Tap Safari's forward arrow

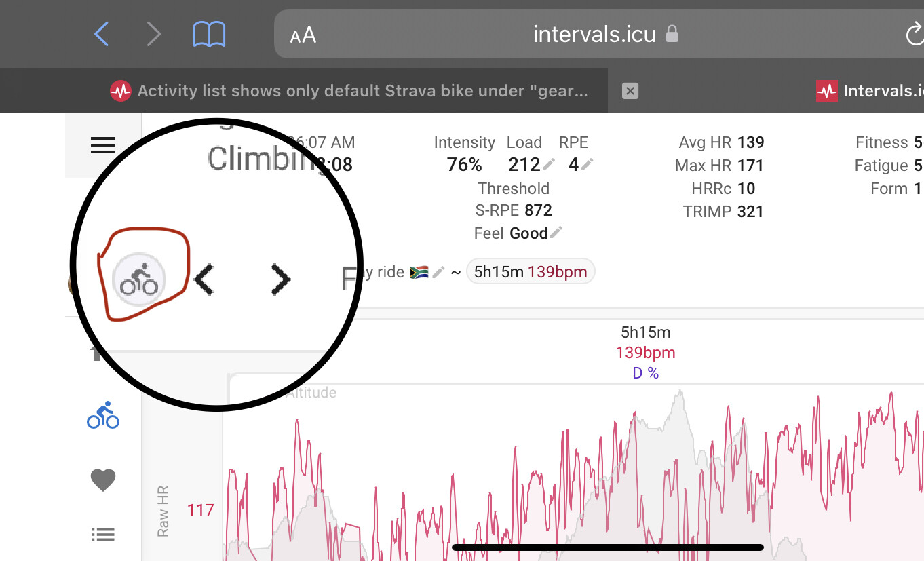tap(154, 33)
